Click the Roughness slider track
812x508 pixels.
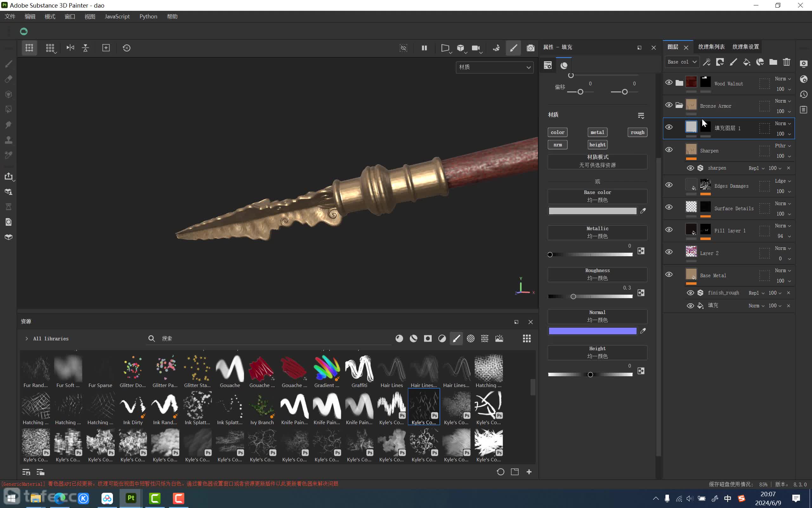[x=590, y=296]
